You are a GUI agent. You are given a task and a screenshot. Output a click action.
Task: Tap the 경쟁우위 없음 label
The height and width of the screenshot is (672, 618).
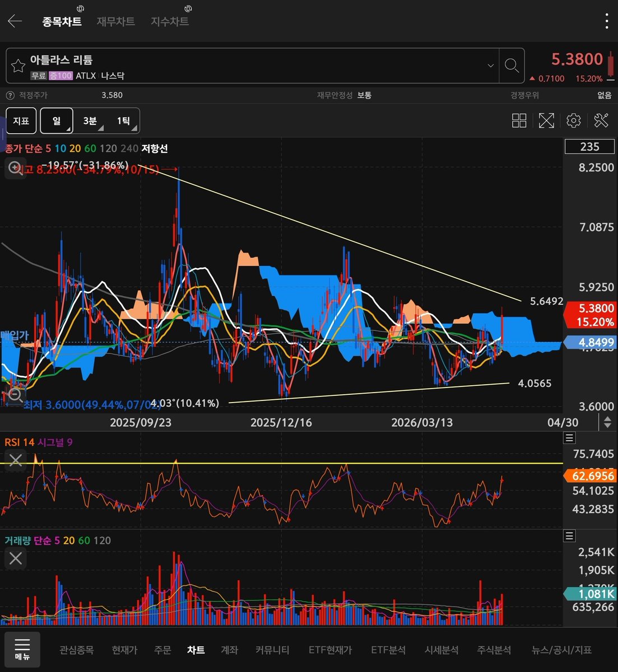click(561, 95)
